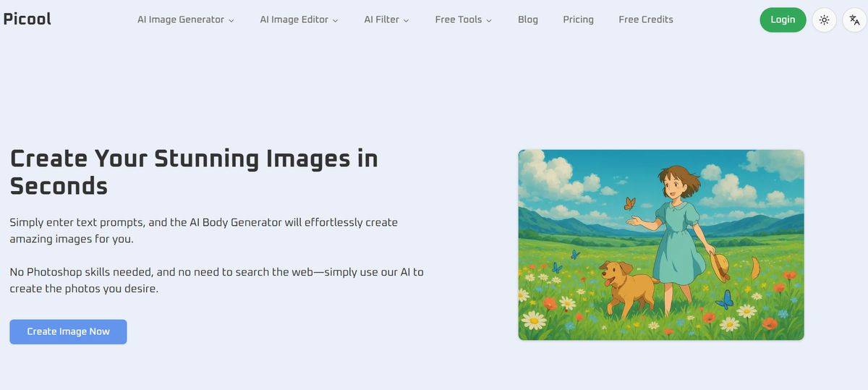The height and width of the screenshot is (390, 868).
Task: Click the 'Simply enter text prompts' description text
Action: (x=203, y=230)
